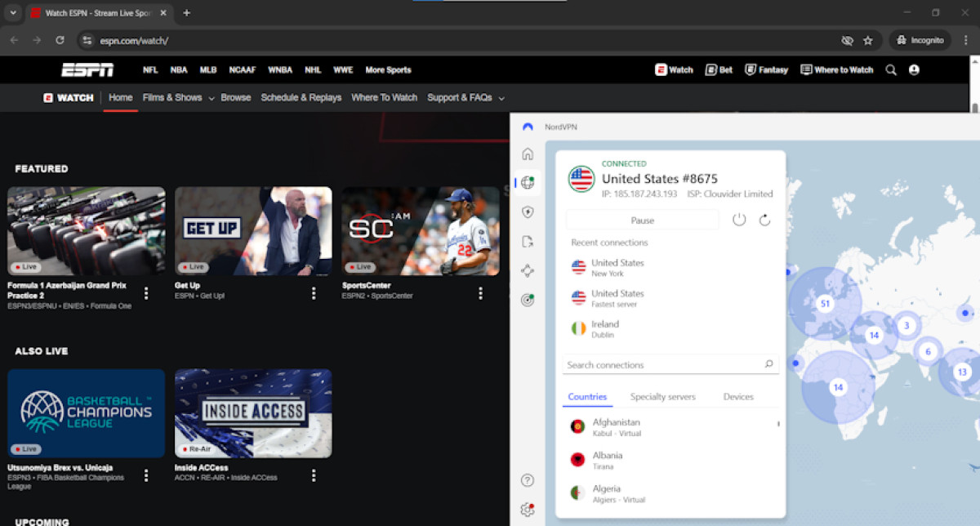Open the Threat Protection shield icon in NordVPN

tap(528, 212)
